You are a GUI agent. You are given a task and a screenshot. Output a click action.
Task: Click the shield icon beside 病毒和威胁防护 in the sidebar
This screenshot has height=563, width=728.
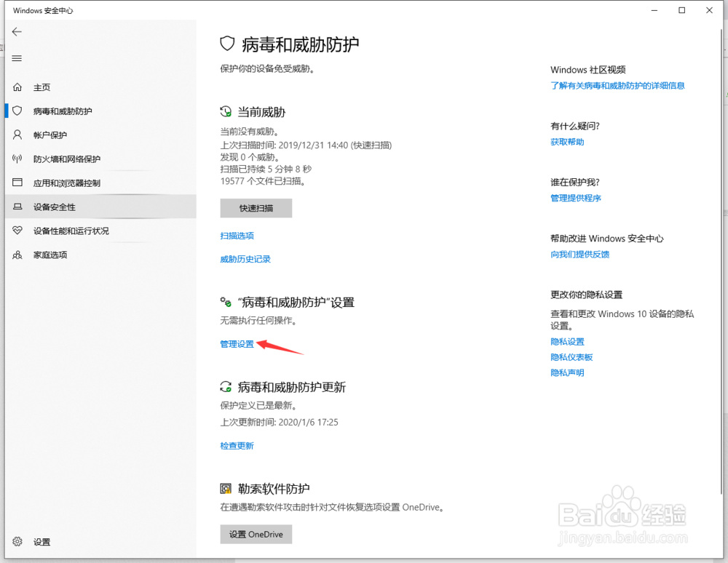tap(17, 111)
